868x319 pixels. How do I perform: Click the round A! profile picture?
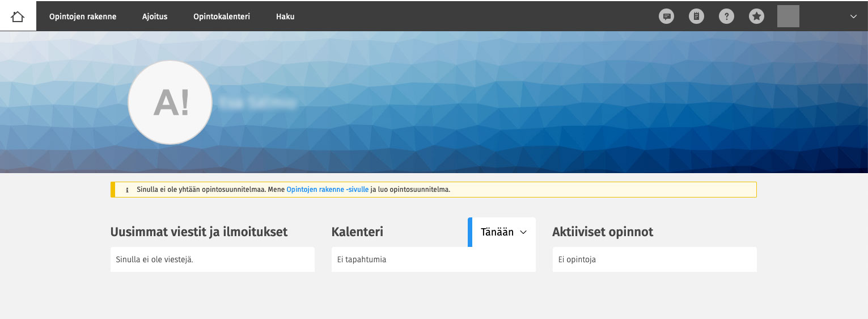[x=170, y=102]
